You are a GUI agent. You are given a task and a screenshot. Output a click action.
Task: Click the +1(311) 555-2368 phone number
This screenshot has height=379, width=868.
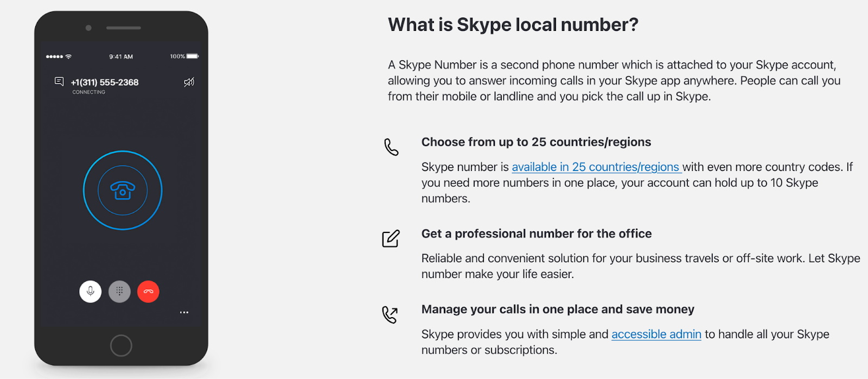[x=105, y=83]
